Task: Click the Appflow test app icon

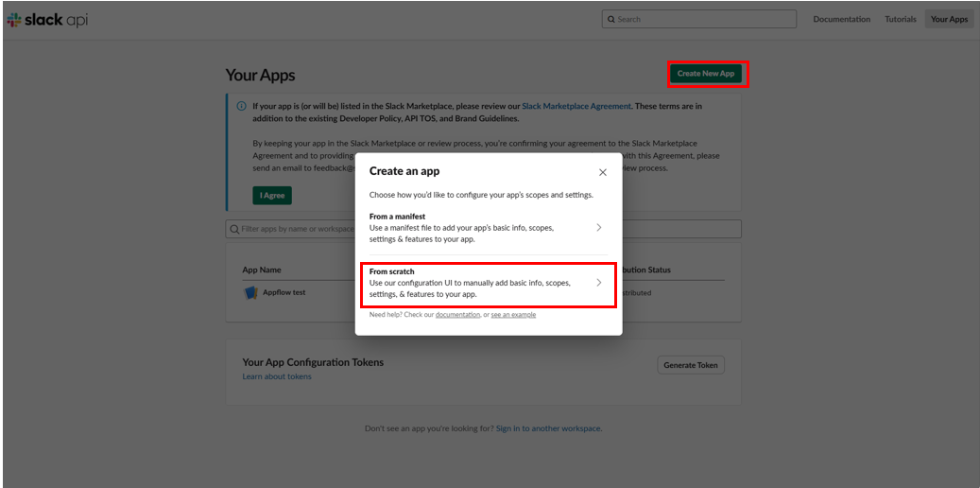Action: (250, 292)
